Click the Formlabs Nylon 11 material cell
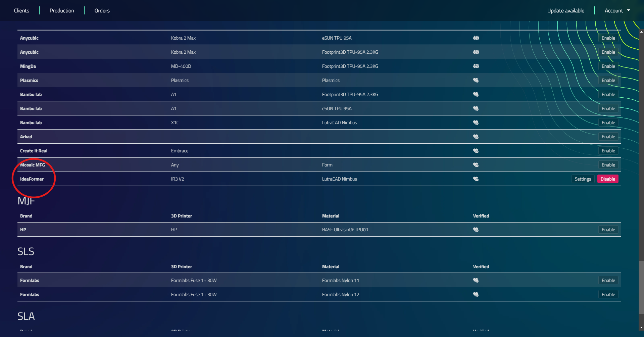 coord(341,280)
